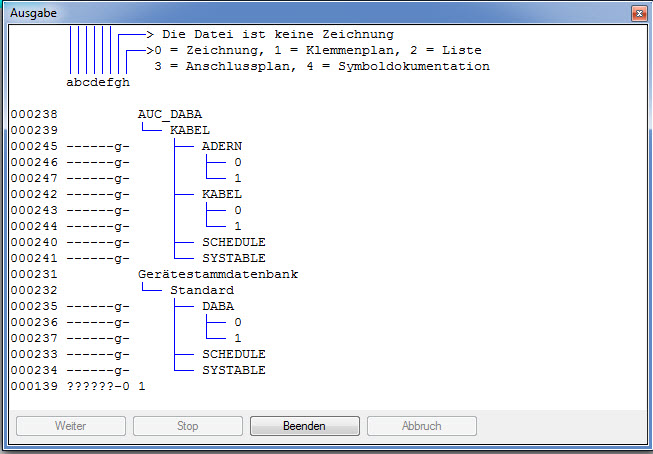The image size is (653, 454).
Task: Click line number 000246
Action: click(x=34, y=162)
